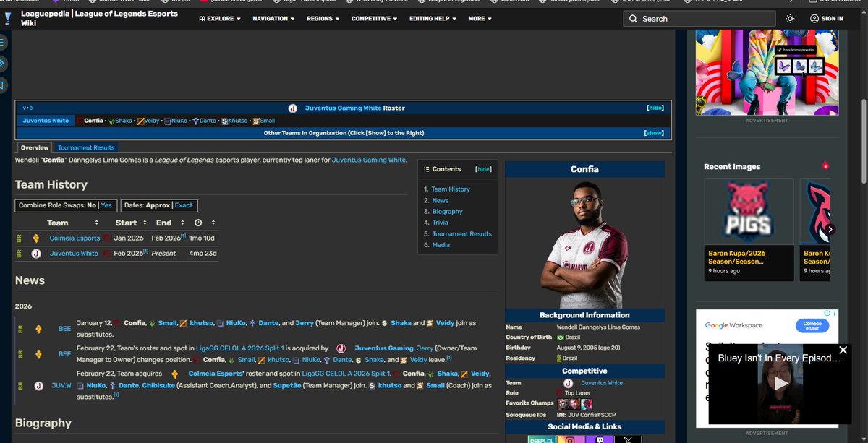This screenshot has height=443, width=868.
Task: Open Confia's Instagram icon
Action: (x=570, y=439)
